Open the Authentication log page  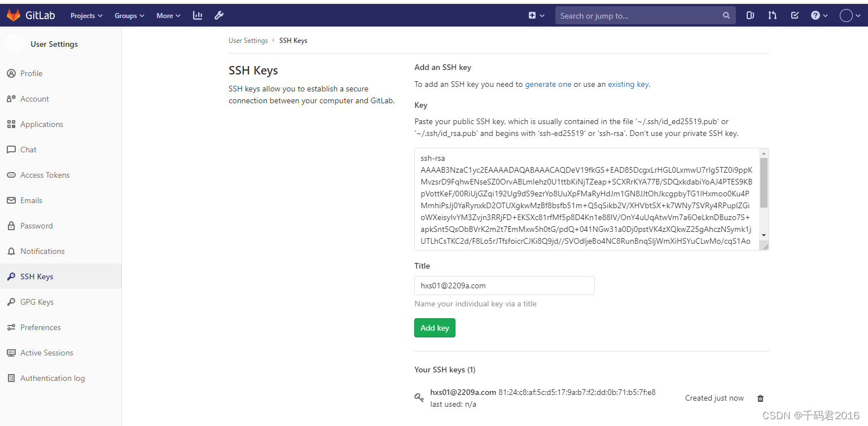pos(52,378)
